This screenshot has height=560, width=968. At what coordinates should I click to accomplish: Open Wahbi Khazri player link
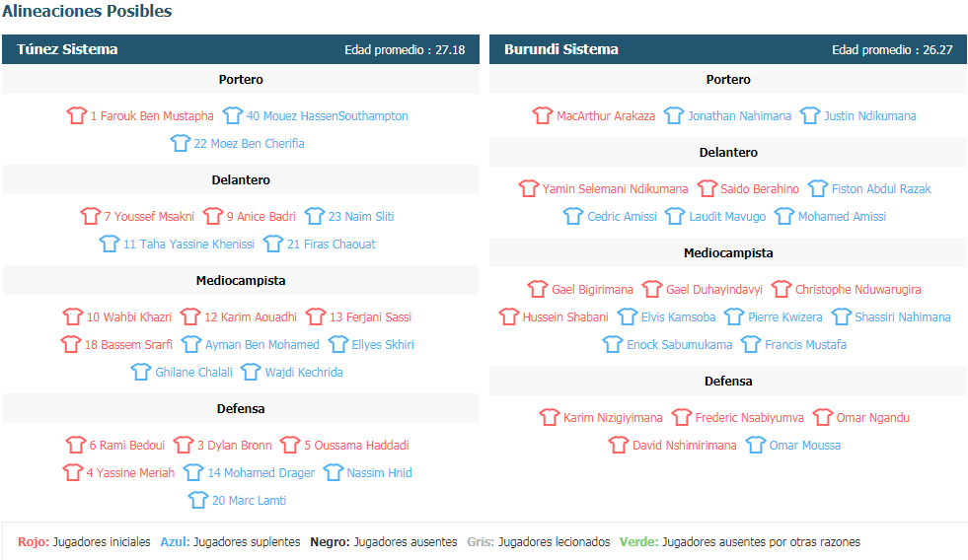click(x=129, y=317)
